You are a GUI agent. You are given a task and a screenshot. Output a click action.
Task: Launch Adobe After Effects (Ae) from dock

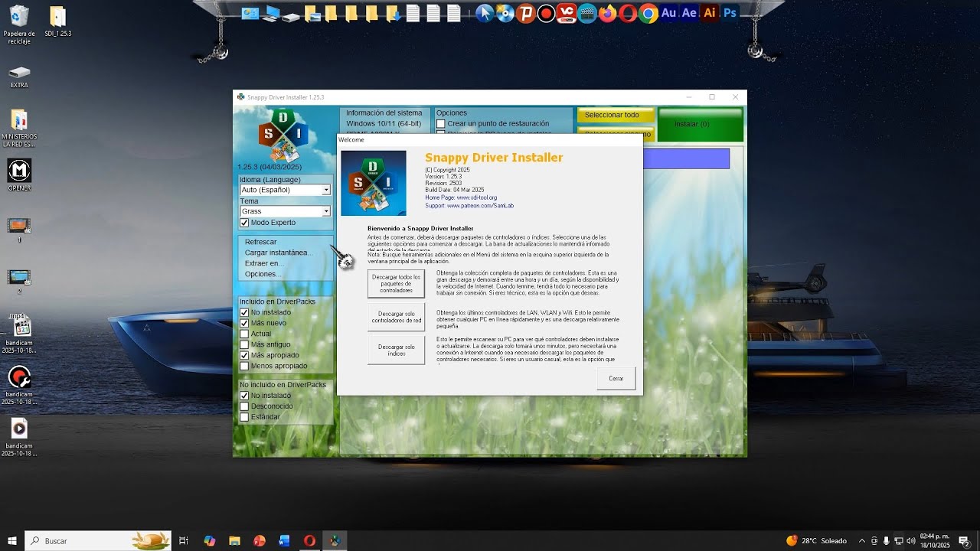click(689, 13)
